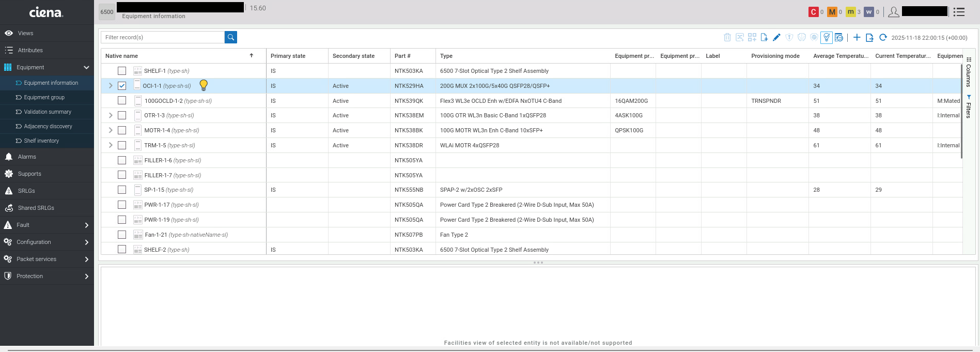
Task: Click the shuffle crossed-arrows toolbar icon
Action: [x=740, y=37]
